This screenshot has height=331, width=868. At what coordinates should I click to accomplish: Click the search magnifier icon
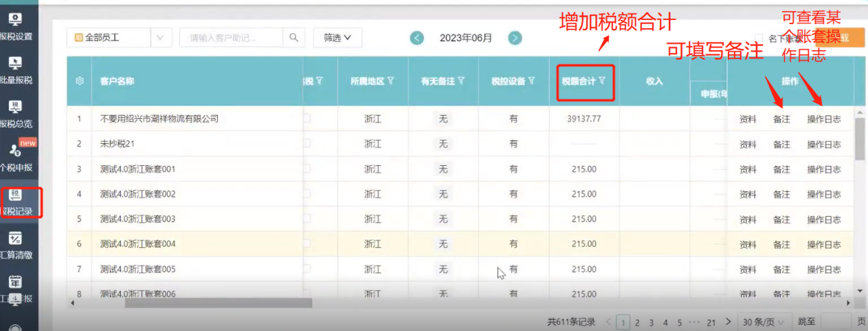[293, 38]
